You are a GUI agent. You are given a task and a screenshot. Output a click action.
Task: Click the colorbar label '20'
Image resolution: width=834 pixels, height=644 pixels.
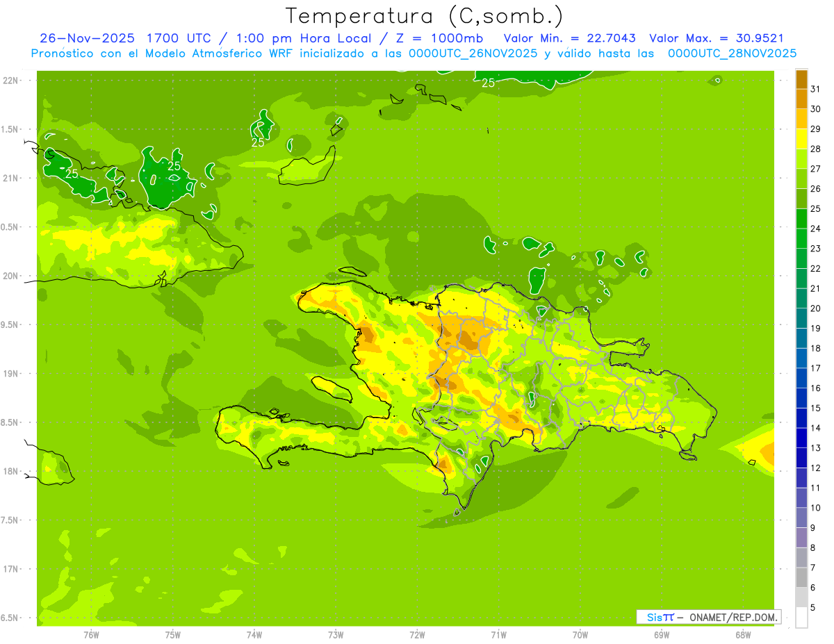pos(815,308)
